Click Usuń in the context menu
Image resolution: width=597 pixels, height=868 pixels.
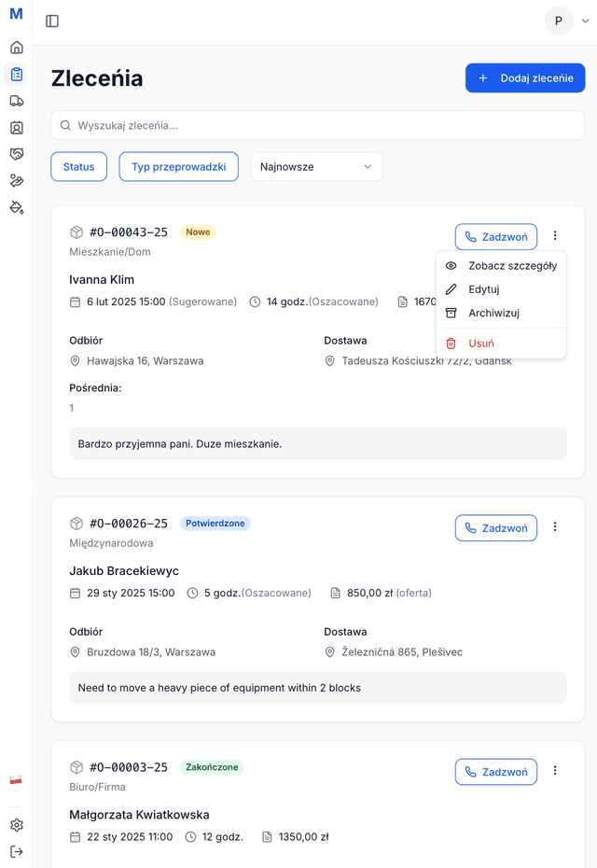[x=481, y=343]
